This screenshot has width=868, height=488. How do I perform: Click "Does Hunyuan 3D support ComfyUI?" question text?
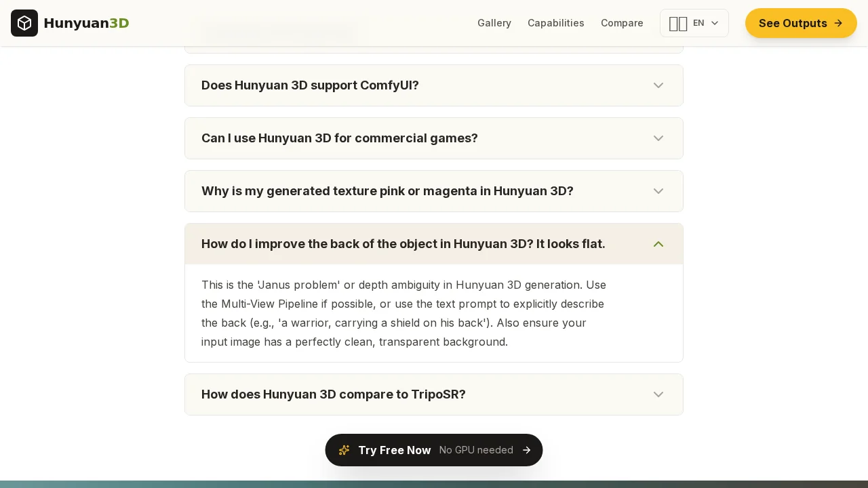[310, 85]
